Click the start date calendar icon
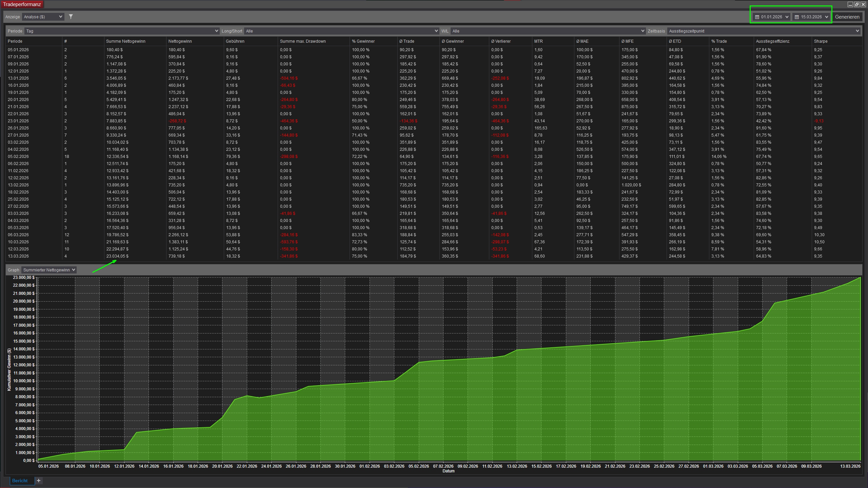This screenshot has height=488, width=868. [x=757, y=17]
